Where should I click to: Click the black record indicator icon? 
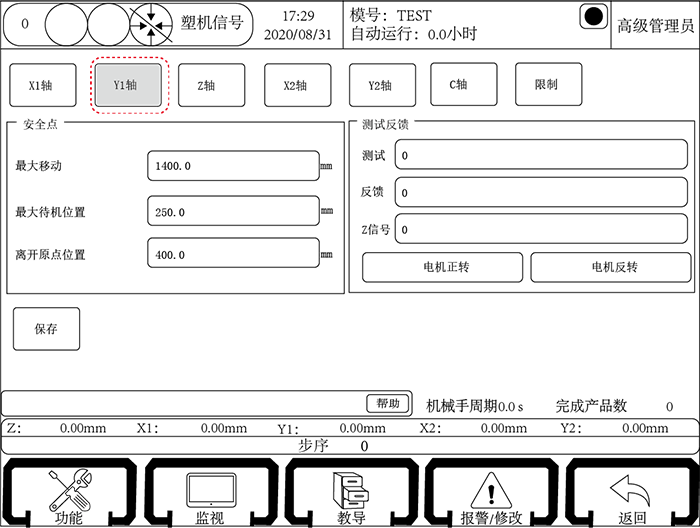(x=594, y=19)
